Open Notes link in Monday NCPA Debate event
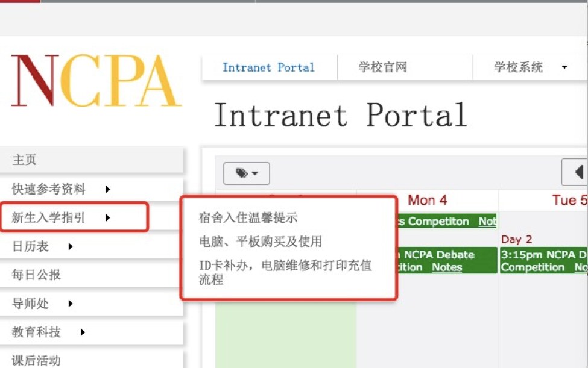Screen dimensions: 588x368 click(x=447, y=267)
